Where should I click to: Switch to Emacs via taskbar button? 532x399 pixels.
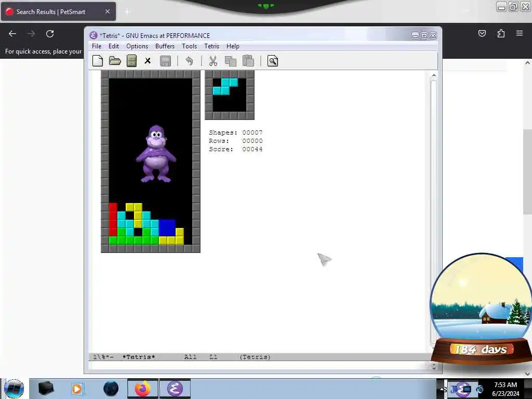175,389
